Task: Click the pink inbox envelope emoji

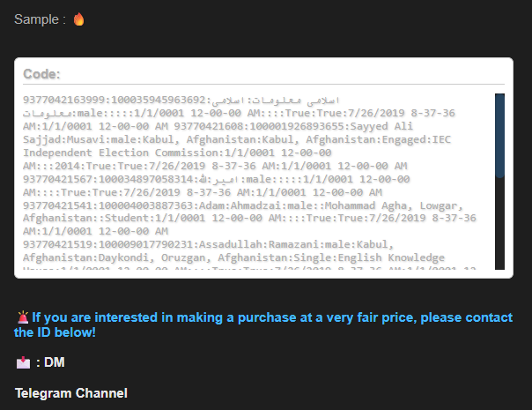Action: tap(23, 362)
